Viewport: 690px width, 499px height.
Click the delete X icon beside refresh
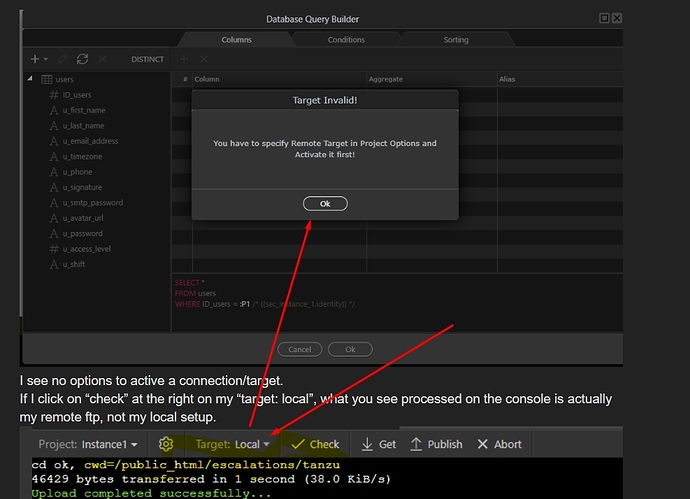pyautogui.click(x=103, y=59)
